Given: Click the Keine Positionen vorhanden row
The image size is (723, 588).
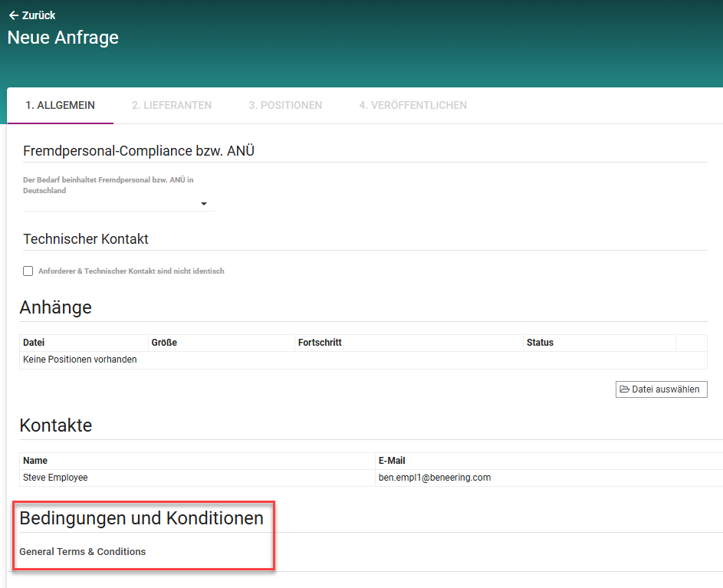Looking at the screenshot, I should pyautogui.click(x=80, y=360).
